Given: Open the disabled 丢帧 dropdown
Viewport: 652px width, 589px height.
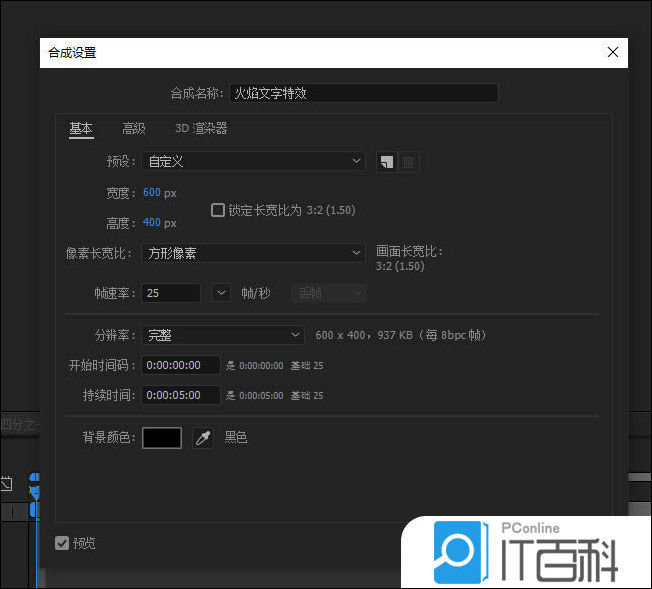Looking at the screenshot, I should (x=328, y=293).
